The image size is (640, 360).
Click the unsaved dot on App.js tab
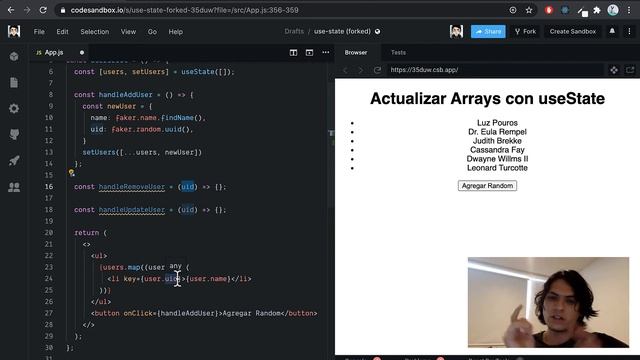[82, 52]
